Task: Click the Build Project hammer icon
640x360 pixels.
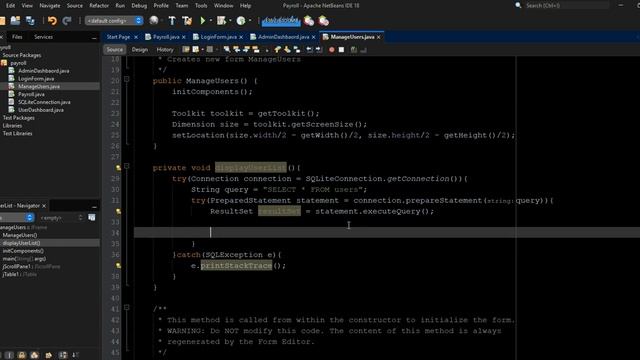Action: 172,21
